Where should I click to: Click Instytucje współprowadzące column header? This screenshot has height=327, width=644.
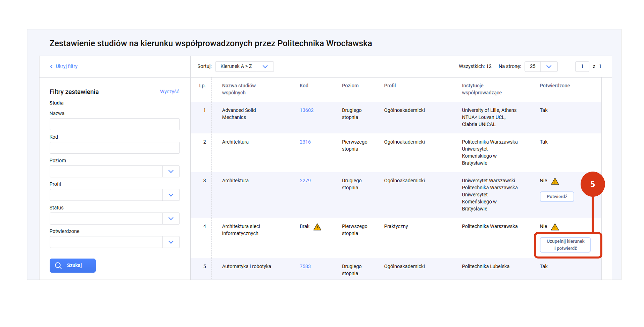click(482, 89)
